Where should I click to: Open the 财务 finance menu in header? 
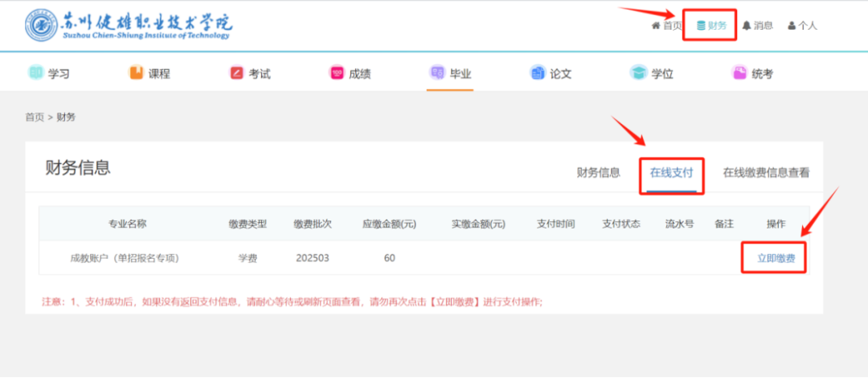[711, 26]
